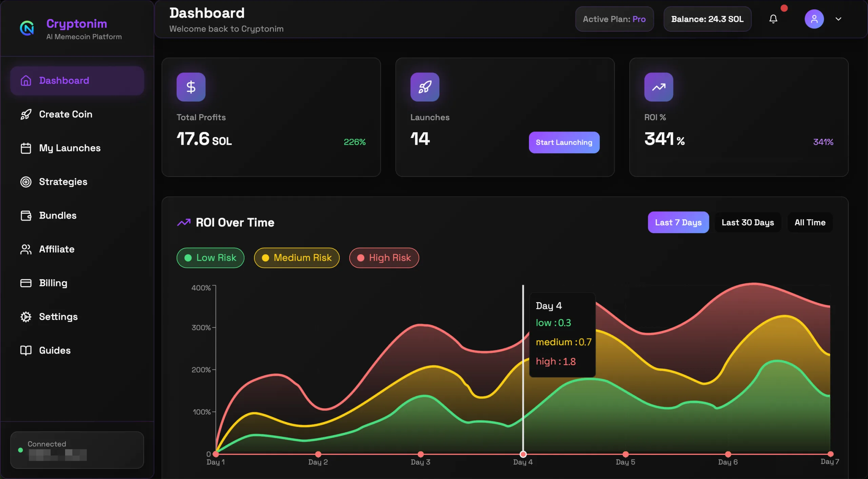Click the user avatar icon
868x479 pixels.
click(x=814, y=19)
